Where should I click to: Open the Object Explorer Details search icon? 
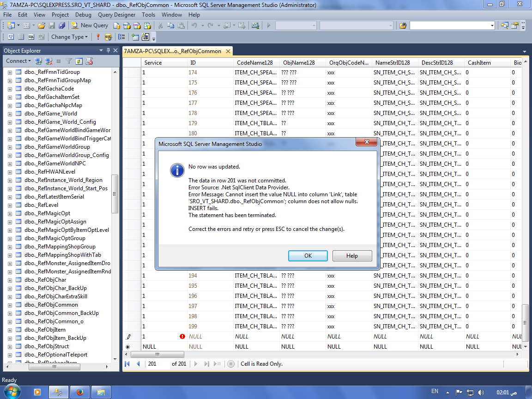[504, 25]
